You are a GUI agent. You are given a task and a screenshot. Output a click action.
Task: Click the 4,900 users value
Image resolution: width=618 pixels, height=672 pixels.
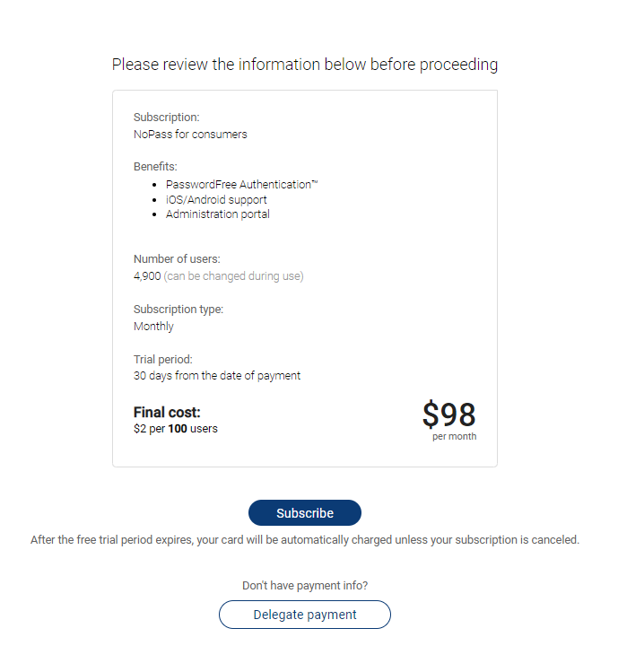pyautogui.click(x=147, y=276)
